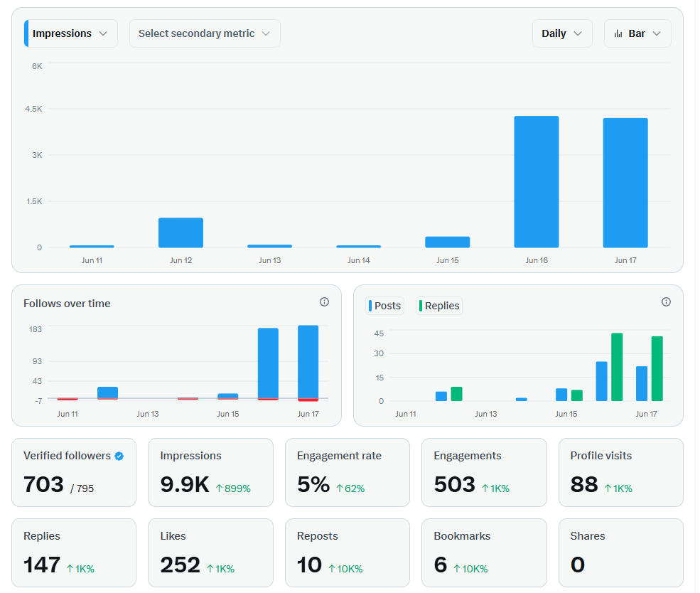Click the Follows over time heading

67,304
